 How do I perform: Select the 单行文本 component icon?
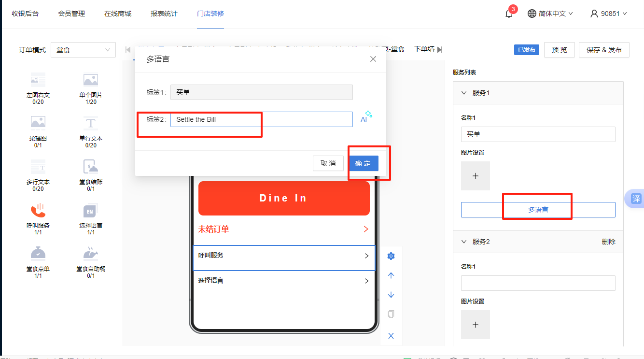click(x=91, y=123)
